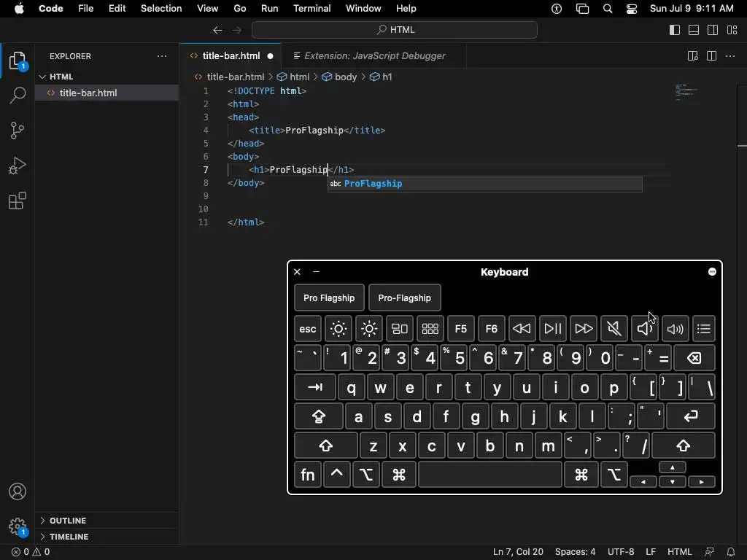Tap the backspace key on Keyboard
This screenshot has height=560, width=747.
tap(694, 358)
